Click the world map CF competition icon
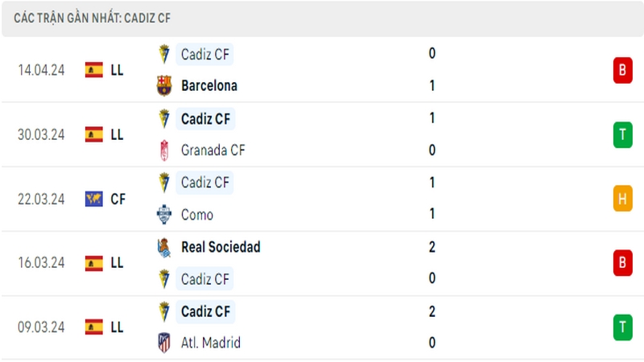Screen dimensions: 644x362 coord(94,199)
